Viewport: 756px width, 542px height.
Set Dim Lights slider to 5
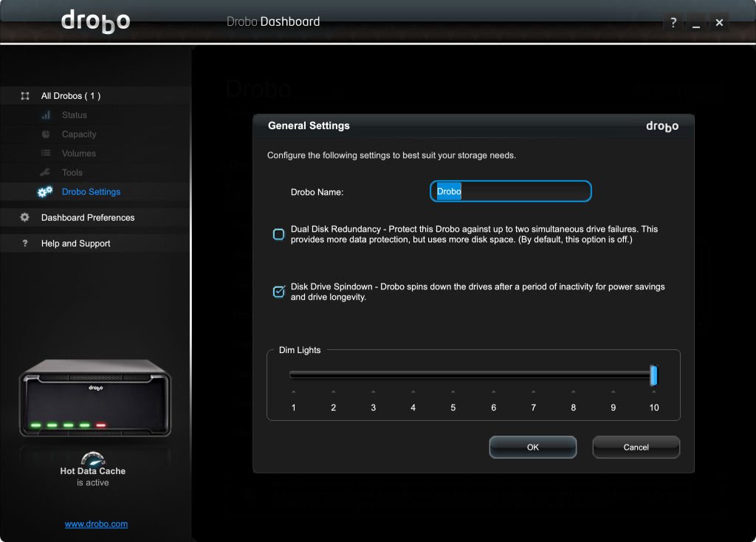[453, 375]
